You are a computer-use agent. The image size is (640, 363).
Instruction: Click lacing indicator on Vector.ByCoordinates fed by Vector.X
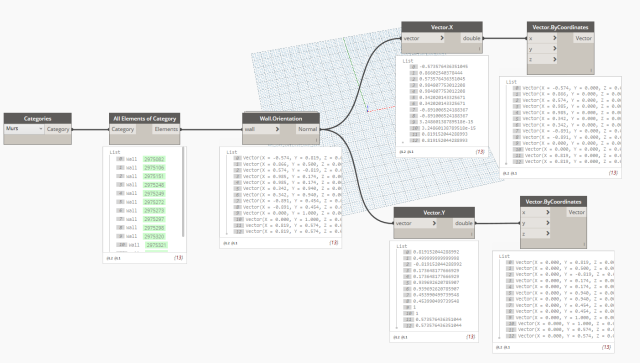[591, 70]
